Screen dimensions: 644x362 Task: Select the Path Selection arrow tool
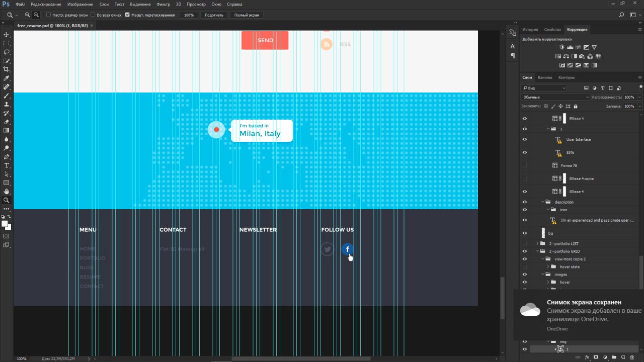[7, 174]
